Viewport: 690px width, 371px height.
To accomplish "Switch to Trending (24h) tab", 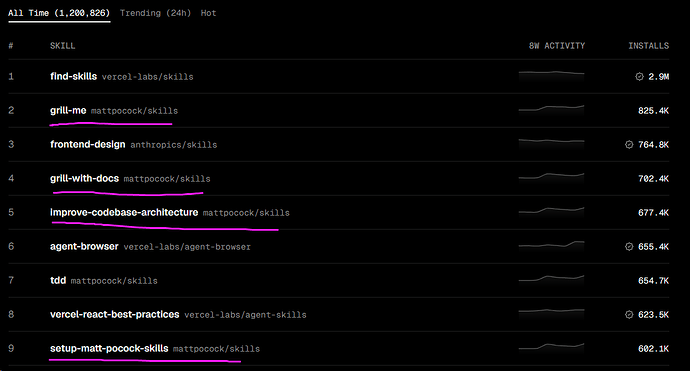I will [155, 13].
